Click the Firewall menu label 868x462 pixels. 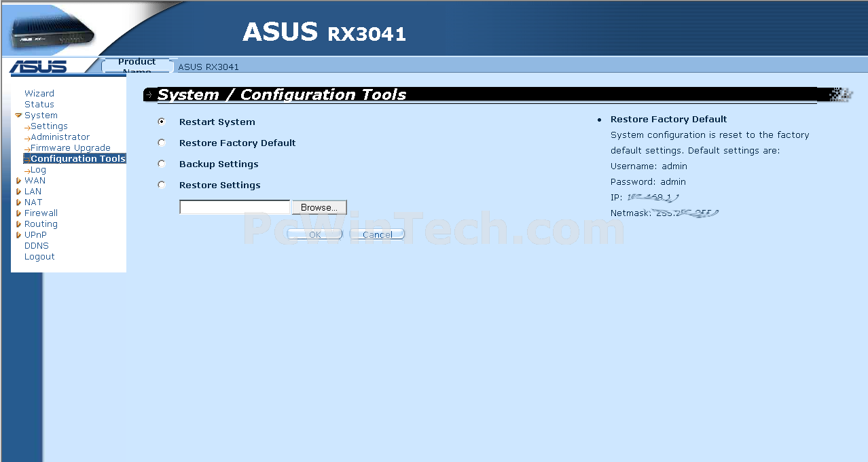pyautogui.click(x=41, y=213)
